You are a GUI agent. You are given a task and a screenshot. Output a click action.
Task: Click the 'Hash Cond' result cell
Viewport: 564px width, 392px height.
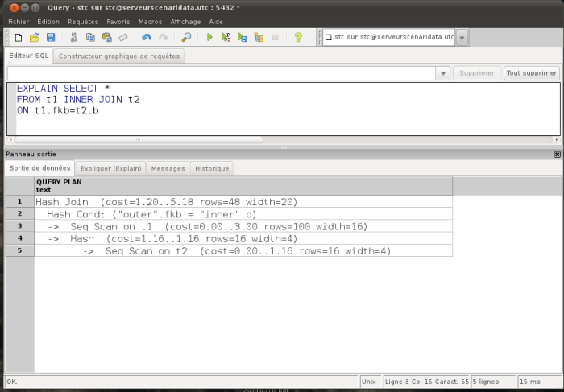coord(243,214)
